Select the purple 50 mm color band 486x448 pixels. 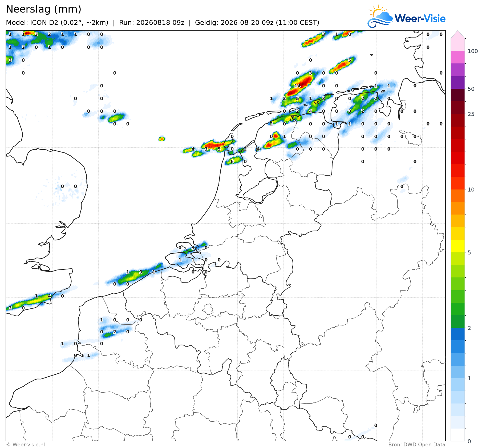(458, 82)
